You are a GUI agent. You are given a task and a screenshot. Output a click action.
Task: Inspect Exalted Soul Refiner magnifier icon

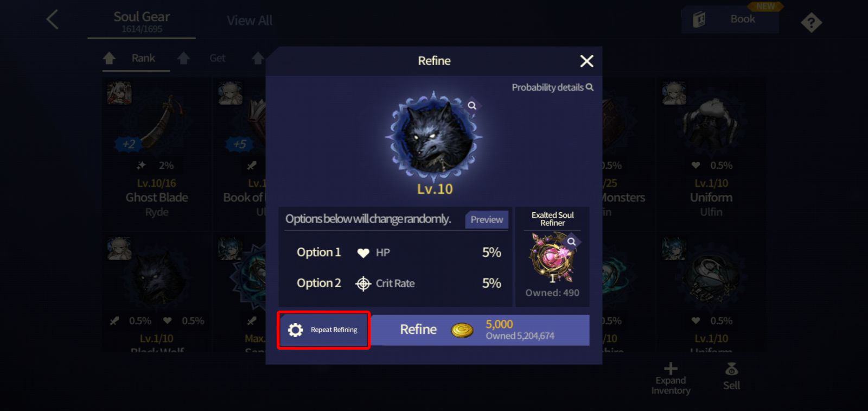click(571, 242)
